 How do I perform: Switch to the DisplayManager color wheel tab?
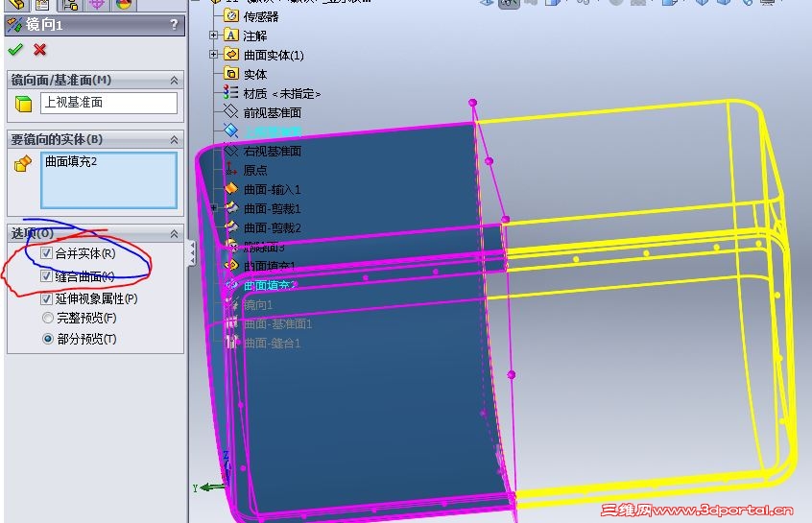[123, 5]
